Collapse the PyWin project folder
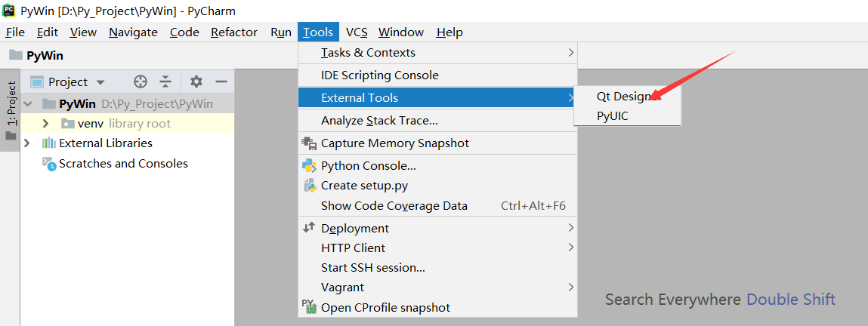This screenshot has width=868, height=326. [x=29, y=103]
